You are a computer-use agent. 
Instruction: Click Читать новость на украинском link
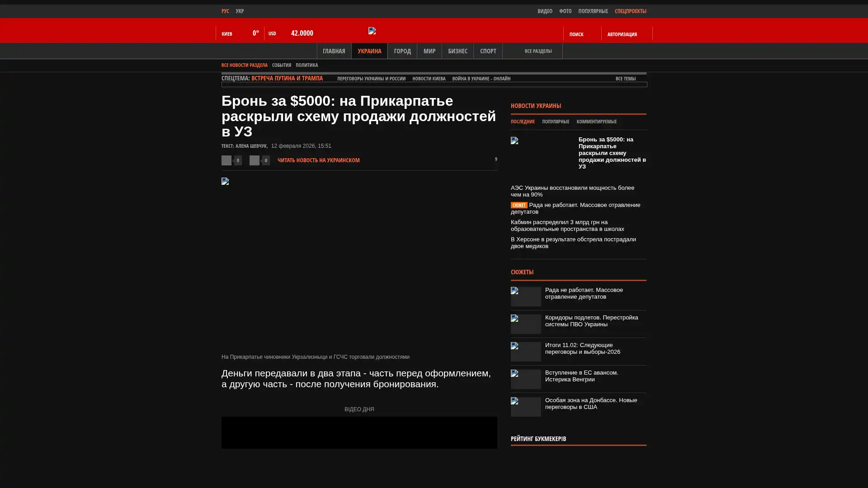coord(318,160)
